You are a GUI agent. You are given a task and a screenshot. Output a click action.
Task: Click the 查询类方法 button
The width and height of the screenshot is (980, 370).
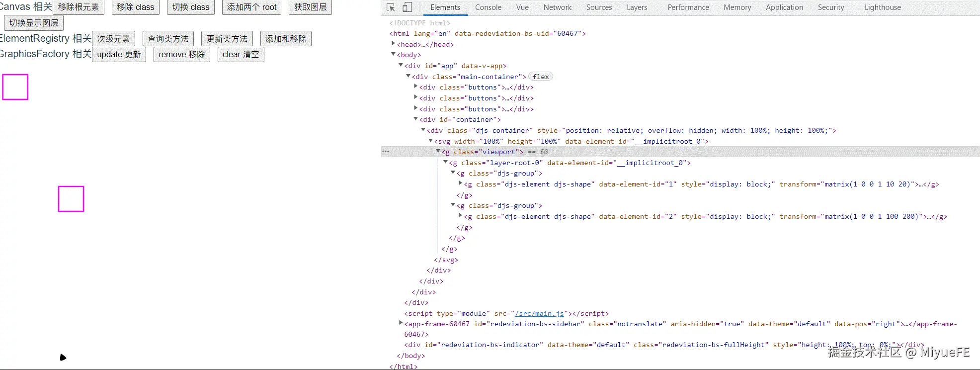(x=168, y=39)
